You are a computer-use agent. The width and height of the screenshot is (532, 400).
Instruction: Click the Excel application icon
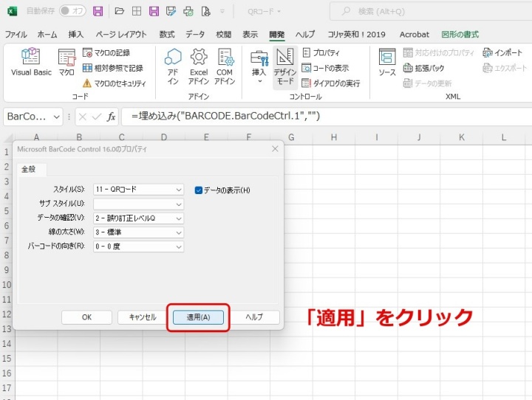coord(12,11)
